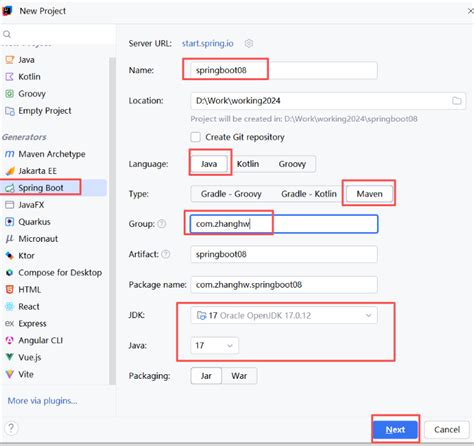Click the search magnifier icon
Viewport: 474px width, 446px height.
tap(7, 34)
